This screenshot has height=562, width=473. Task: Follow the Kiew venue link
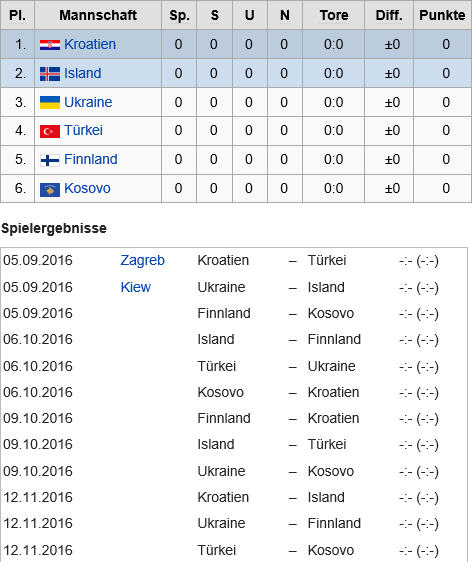tap(136, 287)
